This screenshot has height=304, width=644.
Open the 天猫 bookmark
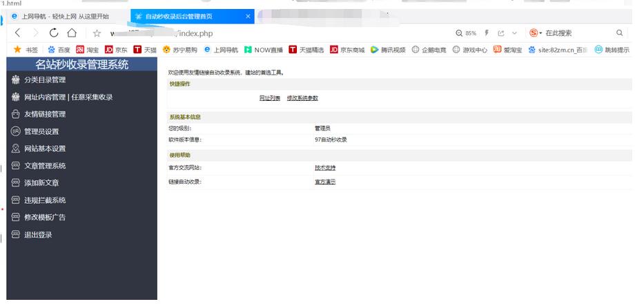click(145, 50)
